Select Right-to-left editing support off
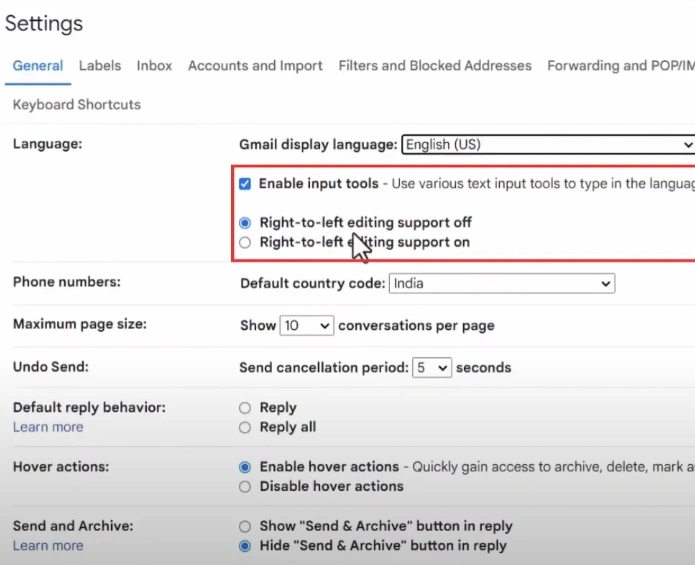 (x=245, y=222)
